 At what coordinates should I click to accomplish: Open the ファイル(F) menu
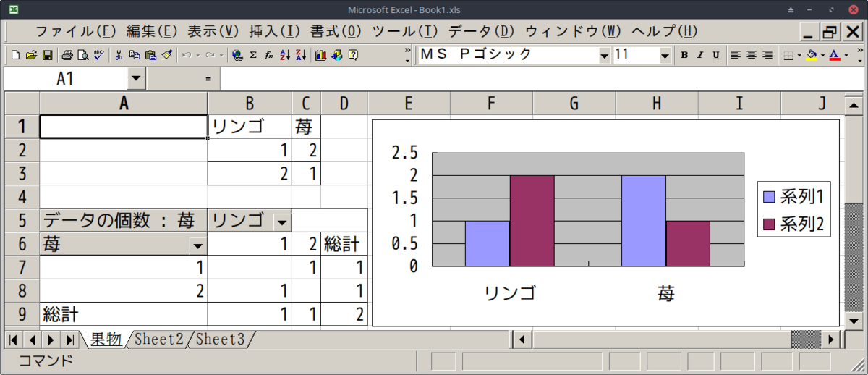(x=76, y=32)
